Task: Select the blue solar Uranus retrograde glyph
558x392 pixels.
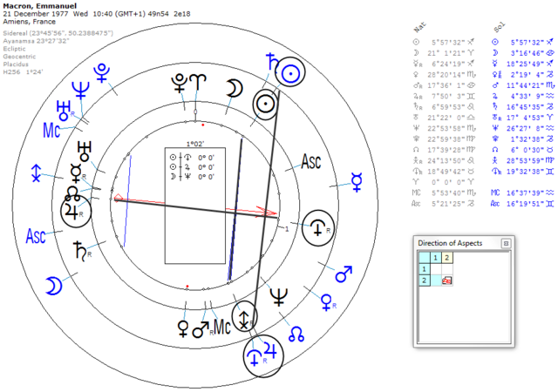Action: [65, 111]
